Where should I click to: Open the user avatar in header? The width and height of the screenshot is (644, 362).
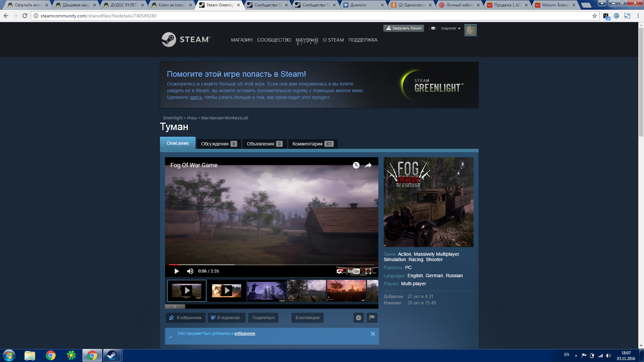point(470,30)
